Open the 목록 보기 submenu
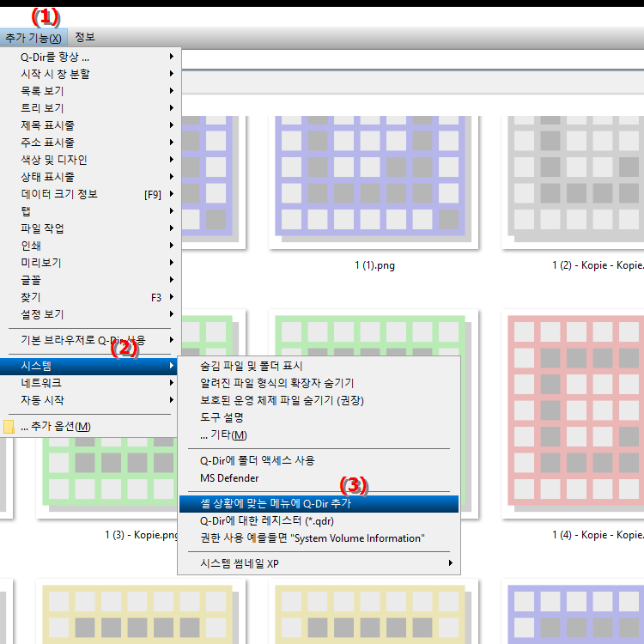The height and width of the screenshot is (644, 644). pos(90,91)
